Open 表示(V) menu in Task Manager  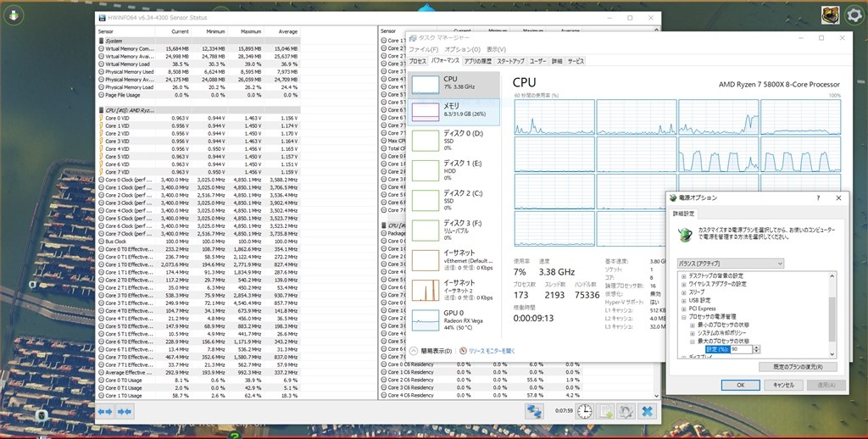497,49
